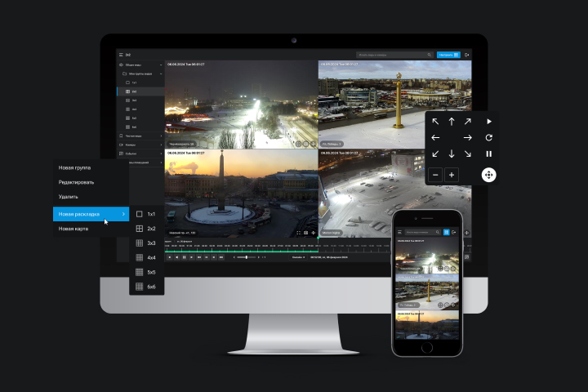This screenshot has height=392, width=588.
Task: Click the search field on phone app
Action: click(423, 232)
